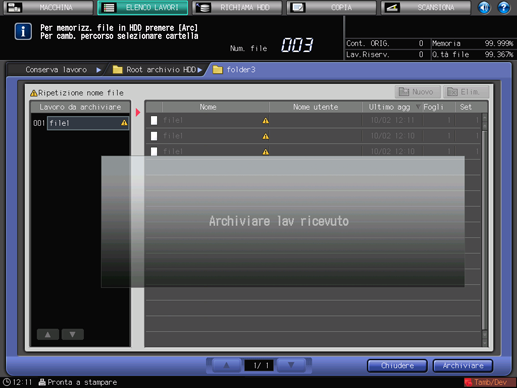Close the dialog with Chiudere
Image resolution: width=517 pixels, height=388 pixels.
pos(397,366)
